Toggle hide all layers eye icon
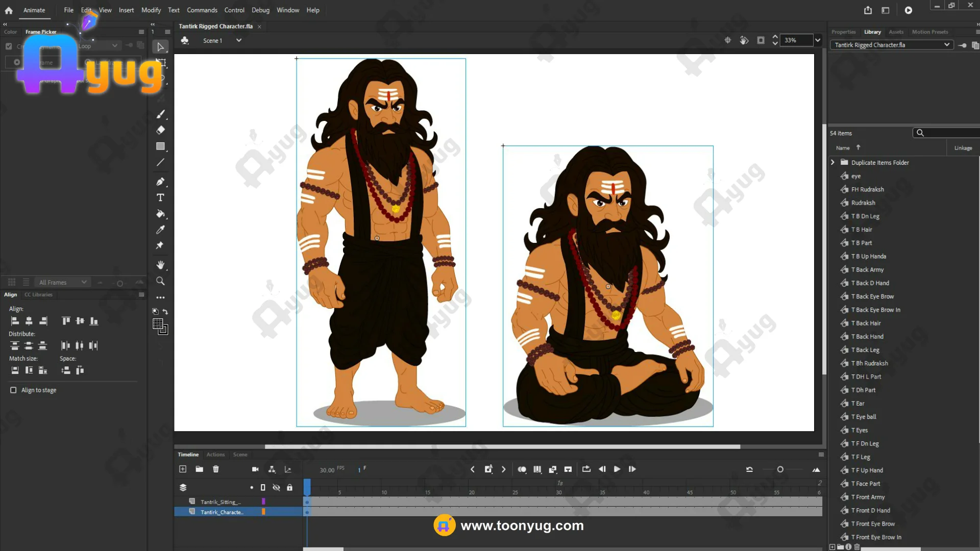This screenshot has height=551, width=980. click(276, 487)
